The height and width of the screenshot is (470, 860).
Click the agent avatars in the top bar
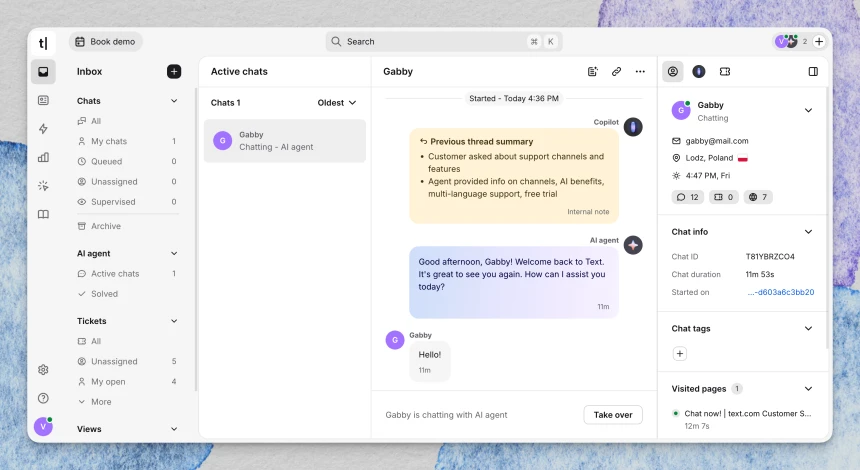tap(787, 41)
